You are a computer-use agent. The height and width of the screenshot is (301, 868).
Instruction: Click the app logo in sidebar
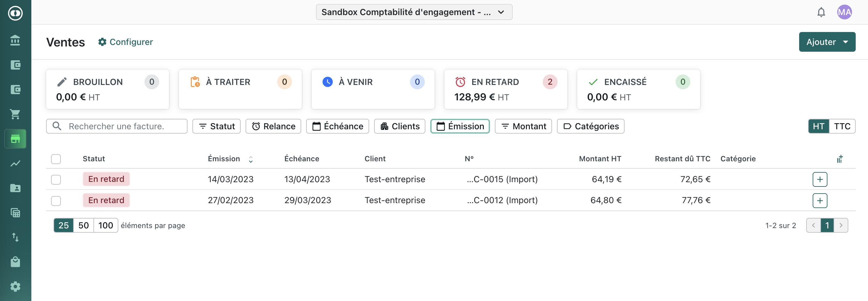pos(15,13)
